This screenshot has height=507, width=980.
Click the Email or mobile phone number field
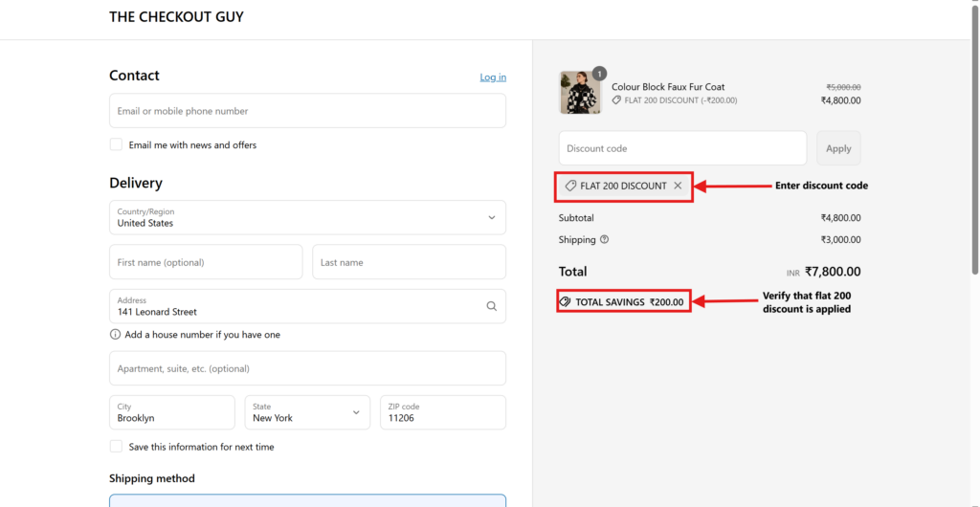[307, 111]
